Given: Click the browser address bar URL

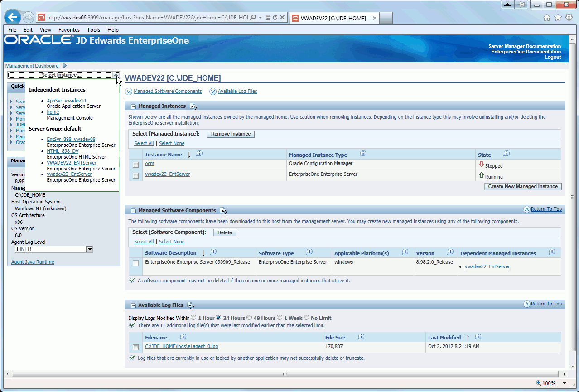Looking at the screenshot, I should pos(147,18).
